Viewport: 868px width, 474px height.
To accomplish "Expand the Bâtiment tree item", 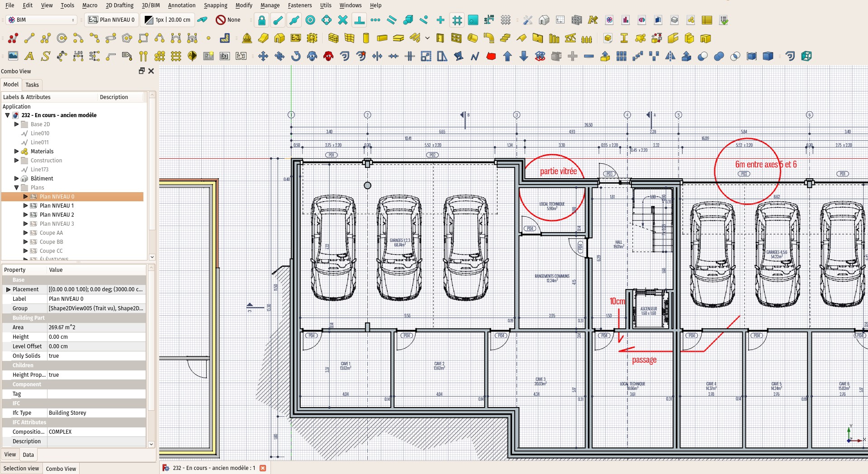I will click(x=17, y=179).
